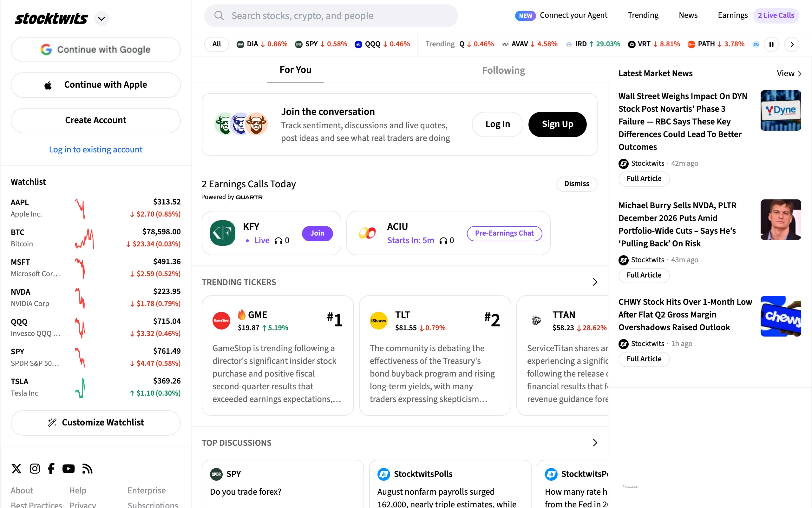This screenshot has width=812, height=508.
Task: Open the YouTube icon in footer
Action: tap(69, 468)
